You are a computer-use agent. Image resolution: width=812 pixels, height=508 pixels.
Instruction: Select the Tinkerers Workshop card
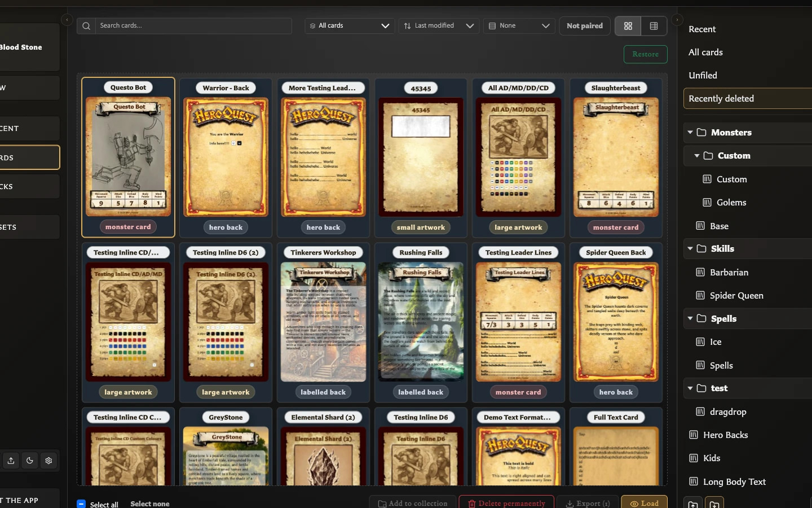coord(323,322)
